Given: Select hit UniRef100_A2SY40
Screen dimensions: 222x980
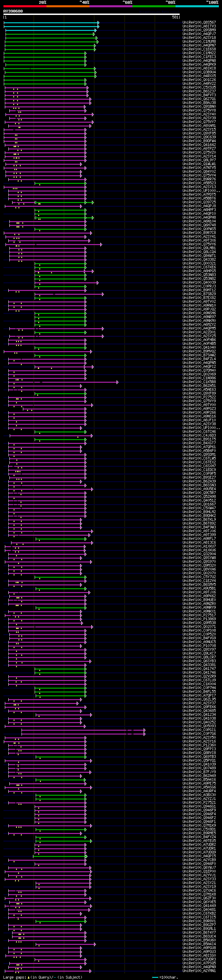Looking at the screenshot, I should pos(199,114).
